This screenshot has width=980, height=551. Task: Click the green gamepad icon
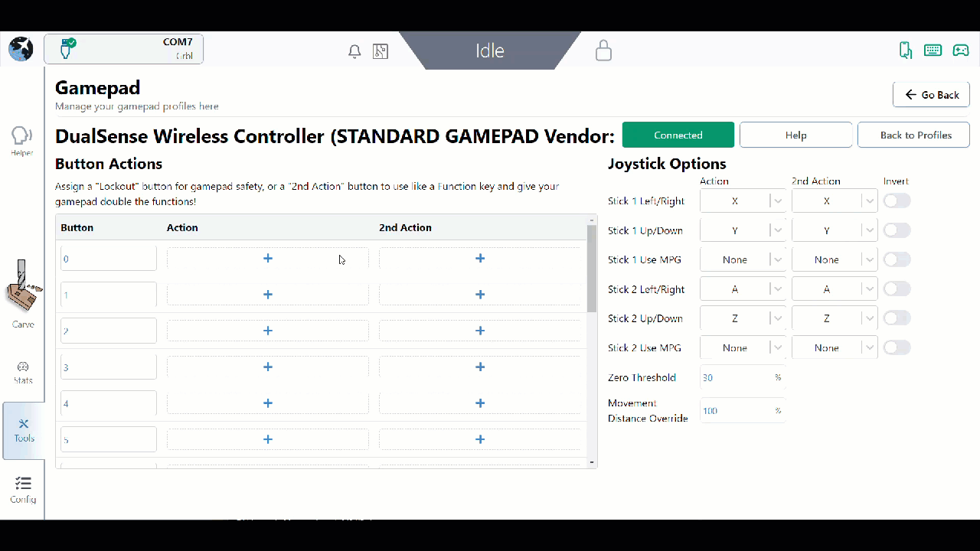pyautogui.click(x=960, y=51)
